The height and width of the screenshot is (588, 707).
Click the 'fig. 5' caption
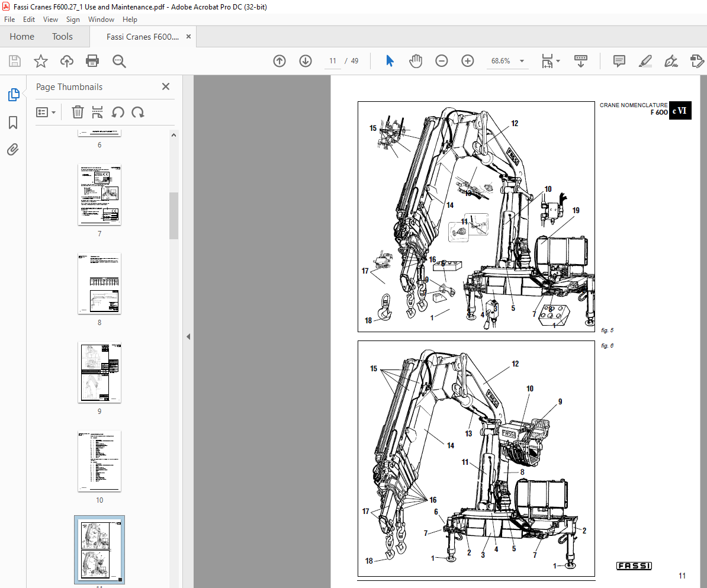(x=607, y=330)
